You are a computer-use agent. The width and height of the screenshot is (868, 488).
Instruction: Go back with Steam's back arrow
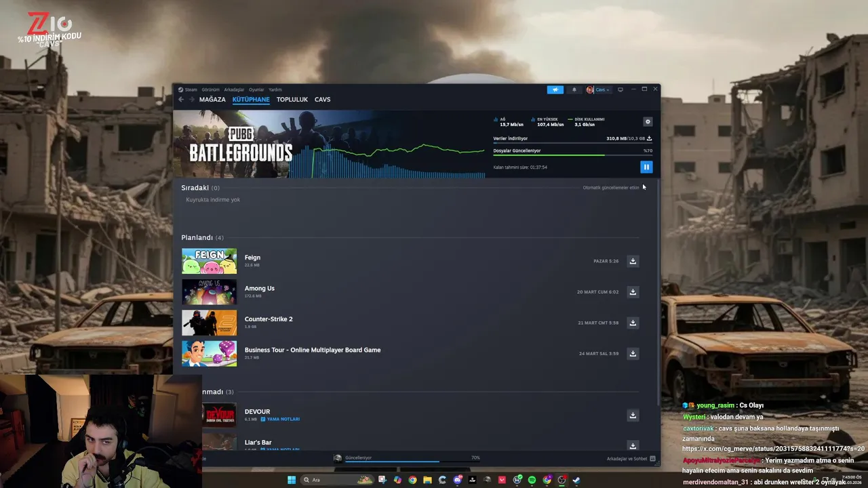pyautogui.click(x=181, y=100)
